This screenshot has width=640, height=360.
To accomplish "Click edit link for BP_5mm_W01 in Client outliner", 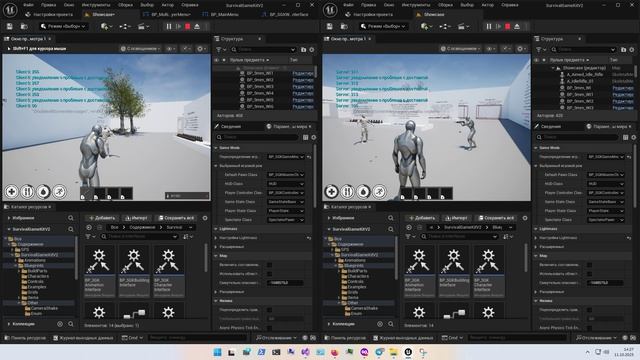I will pyautogui.click(x=303, y=73).
